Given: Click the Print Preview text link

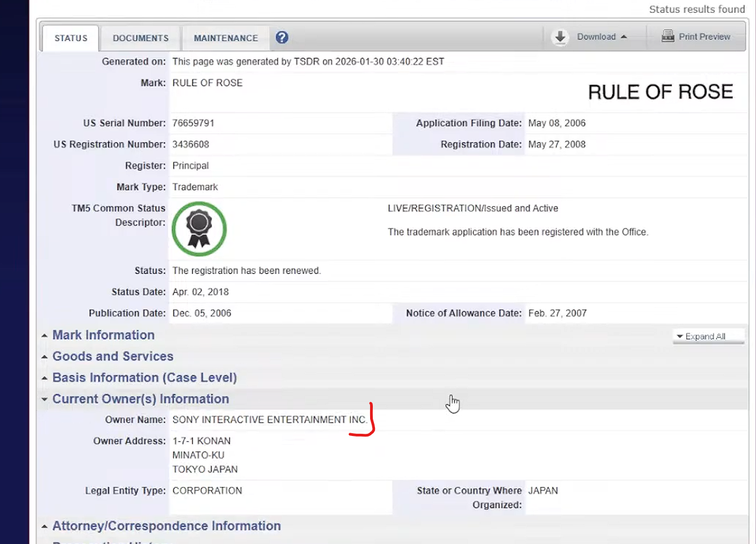Looking at the screenshot, I should [x=704, y=37].
